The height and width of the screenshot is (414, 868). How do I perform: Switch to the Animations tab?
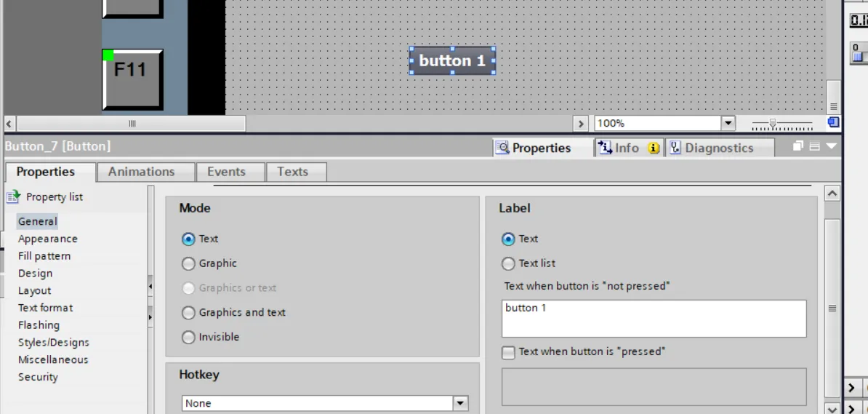(145, 172)
